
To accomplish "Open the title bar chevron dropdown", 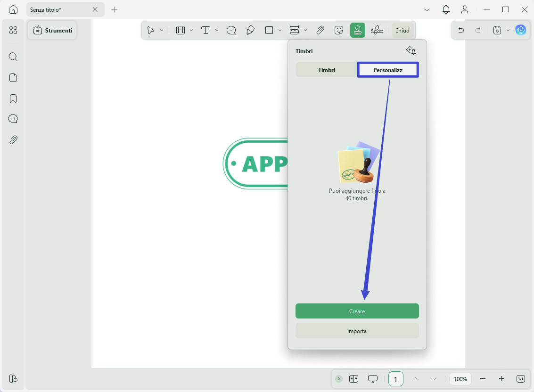I will (427, 9).
